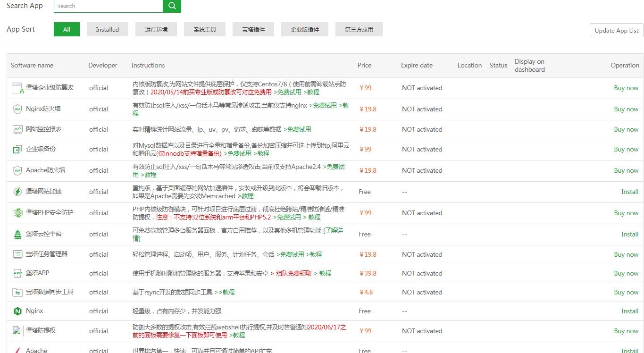Click the 宝塔数据同步工具 folder icon
Image resolution: width=644 pixels, height=353 pixels.
coord(17,292)
